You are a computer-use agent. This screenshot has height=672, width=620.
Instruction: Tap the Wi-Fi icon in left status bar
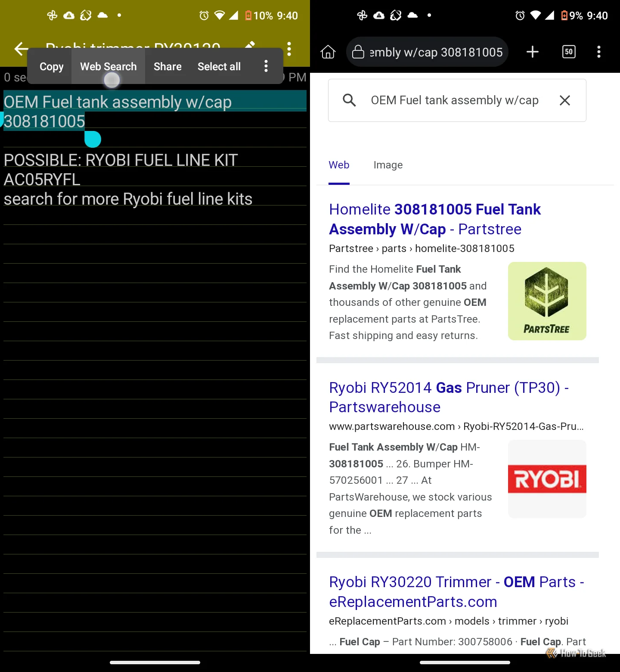point(220,16)
